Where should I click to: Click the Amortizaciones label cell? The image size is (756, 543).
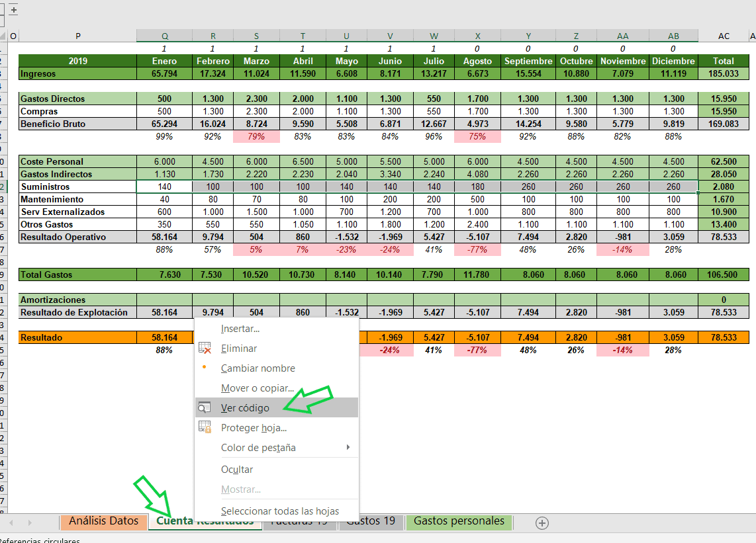tap(77, 300)
